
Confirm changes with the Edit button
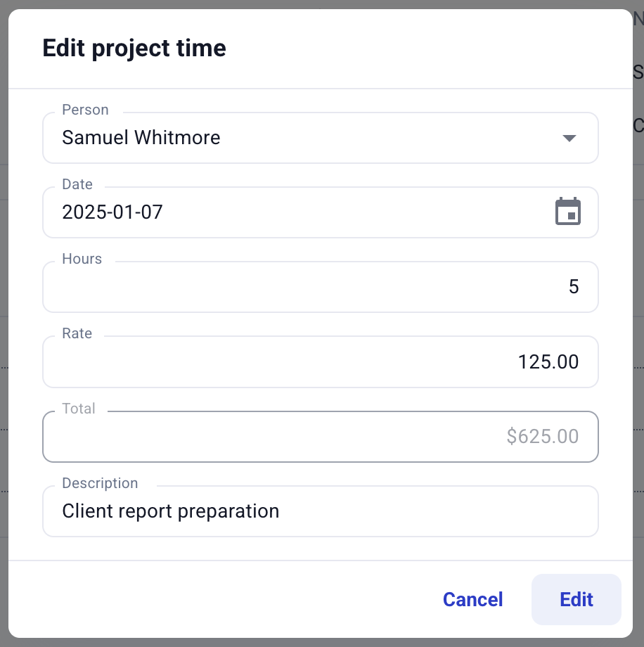[576, 599]
